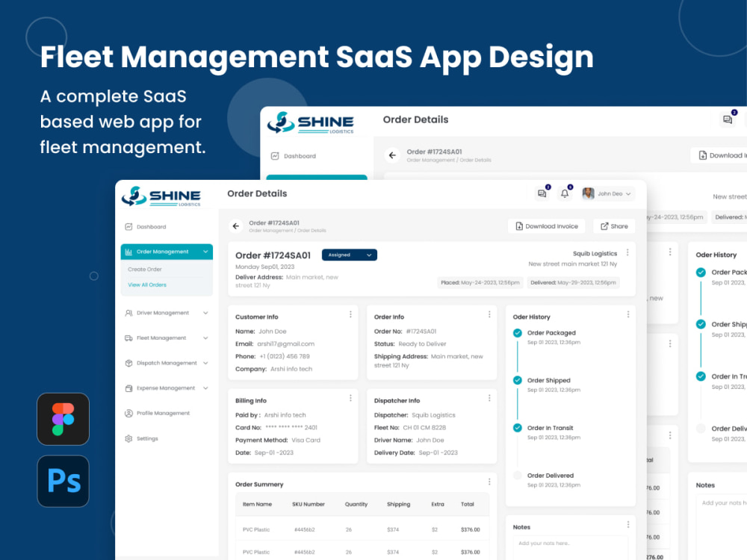Image resolution: width=747 pixels, height=560 pixels.
Task: Click the Fleet Management truck icon
Action: tap(128, 338)
